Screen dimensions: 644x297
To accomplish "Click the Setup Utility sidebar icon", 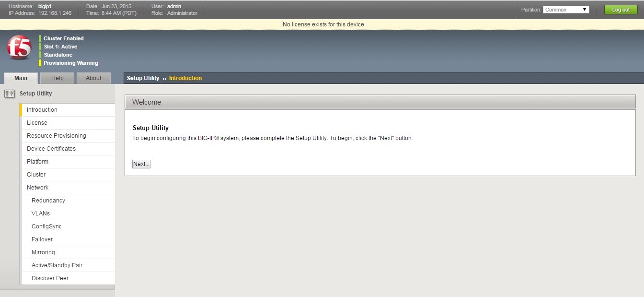I will (10, 94).
